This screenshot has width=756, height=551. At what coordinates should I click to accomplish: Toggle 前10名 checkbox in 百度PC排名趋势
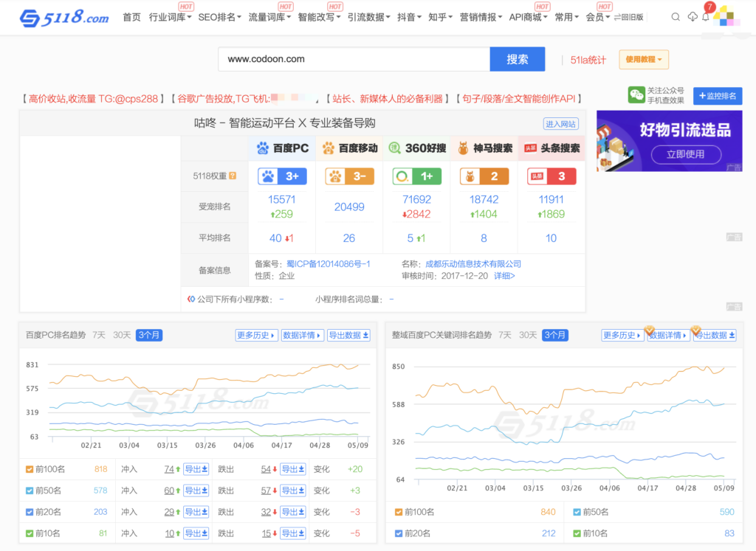click(x=30, y=533)
